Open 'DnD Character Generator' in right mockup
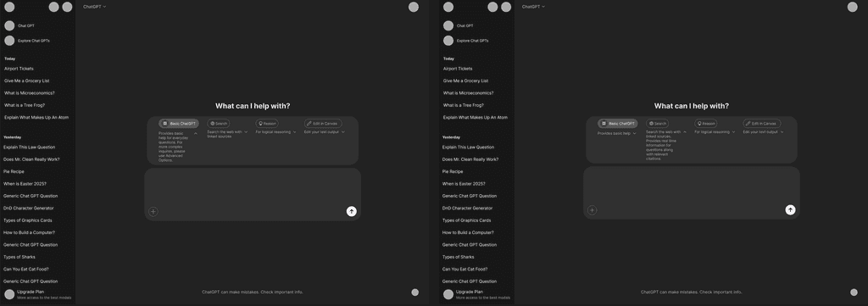 click(x=468, y=208)
